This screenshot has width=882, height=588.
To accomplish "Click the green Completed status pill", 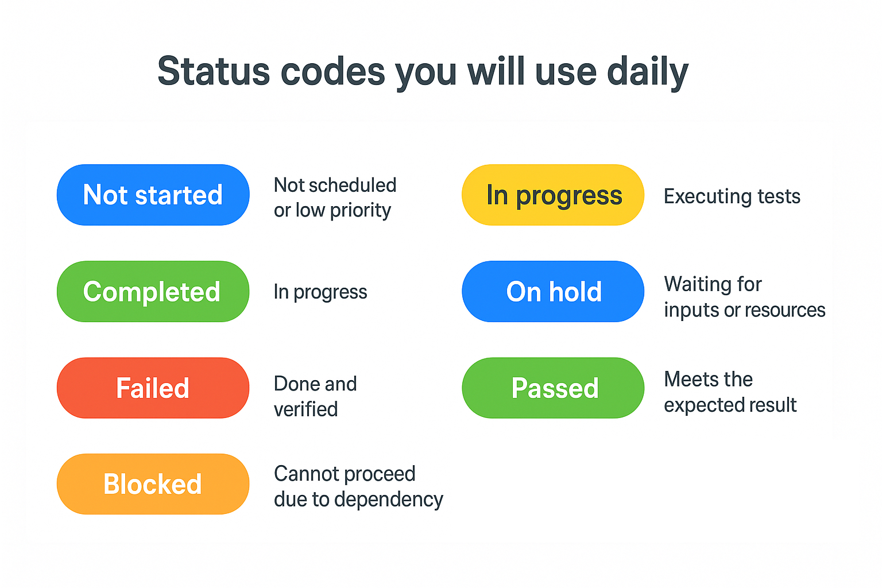I will (x=153, y=292).
